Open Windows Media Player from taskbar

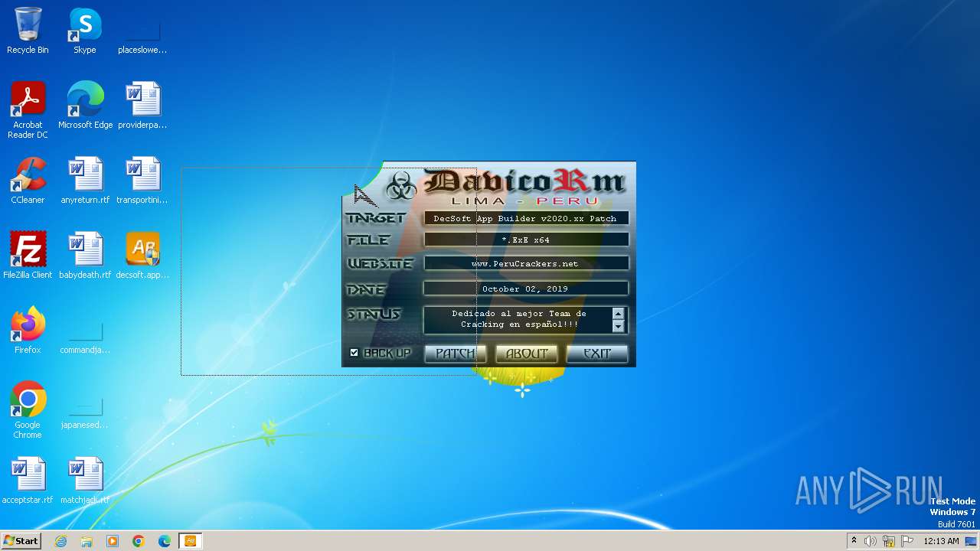click(x=113, y=541)
